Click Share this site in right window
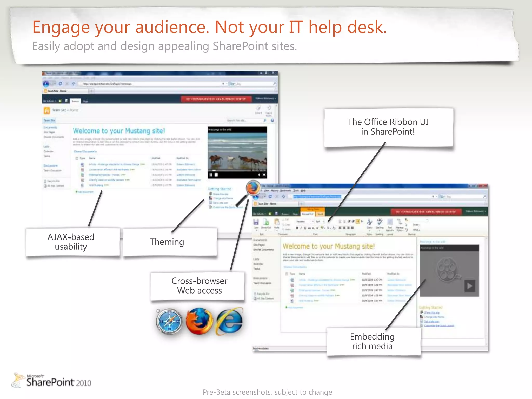 pyautogui.click(x=432, y=312)
